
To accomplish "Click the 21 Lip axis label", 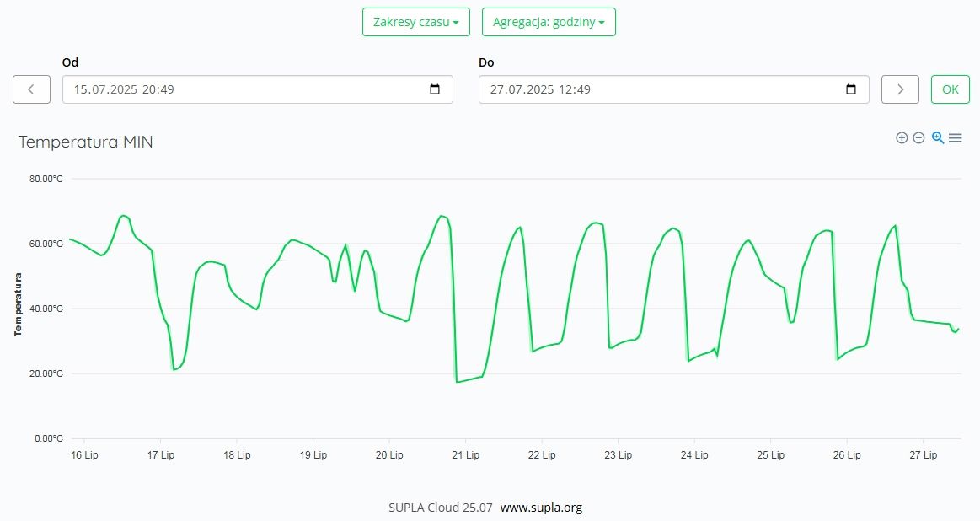I will 466,454.
